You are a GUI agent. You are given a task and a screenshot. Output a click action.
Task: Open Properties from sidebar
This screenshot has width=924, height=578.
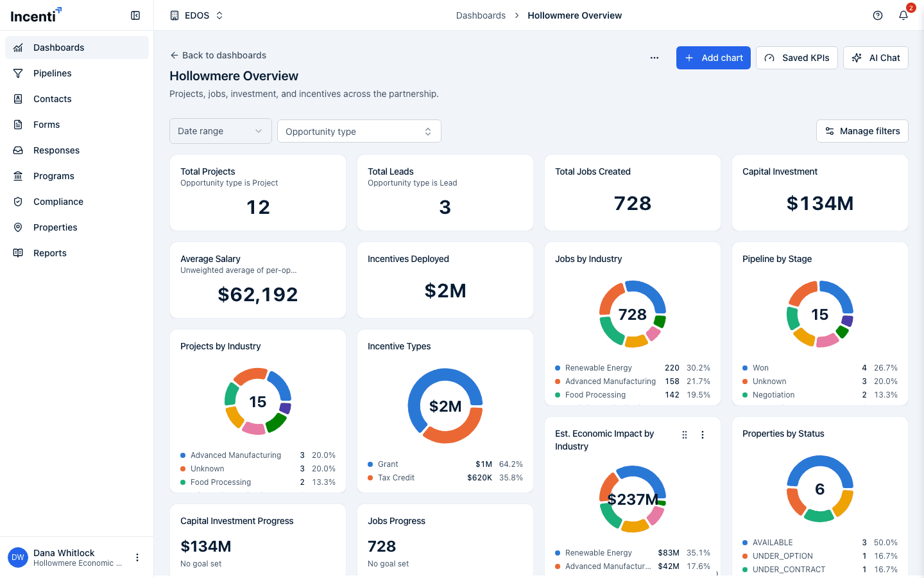(x=77, y=227)
